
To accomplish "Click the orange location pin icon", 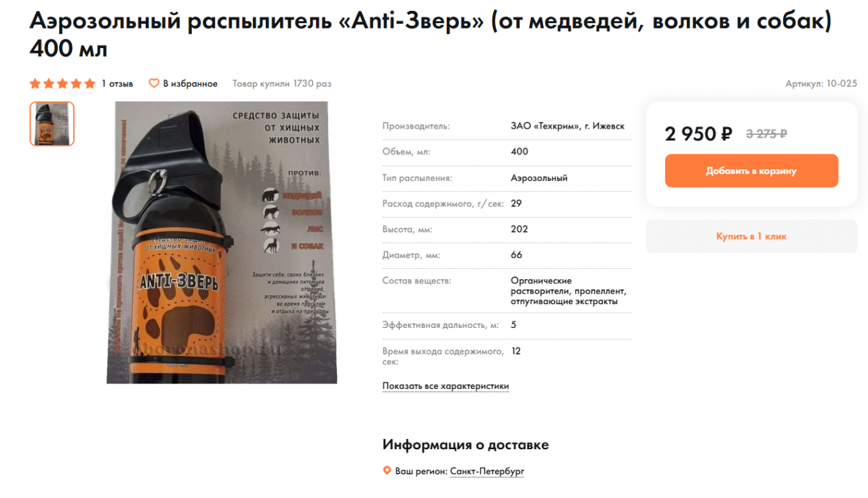I will pos(387,471).
